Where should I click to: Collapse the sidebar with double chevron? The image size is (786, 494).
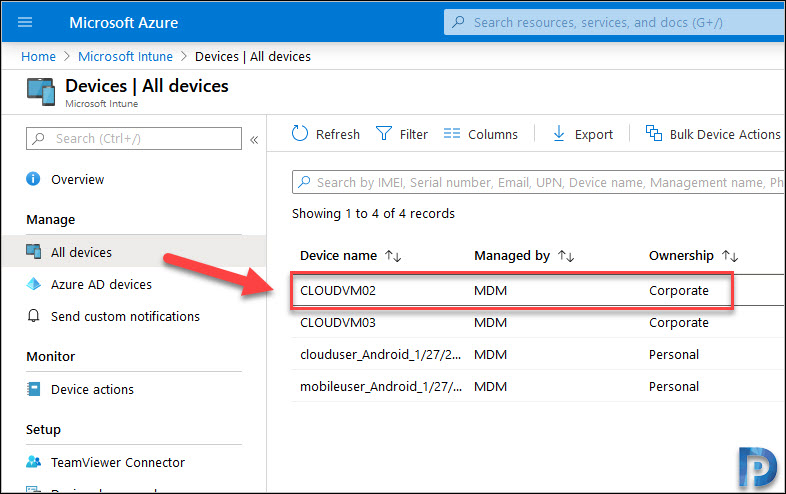click(254, 140)
